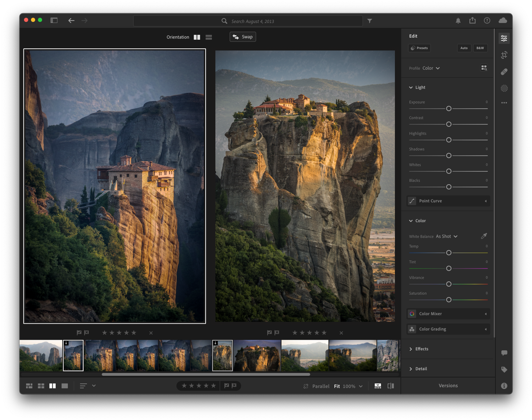Click the Auto edit button

[464, 48]
